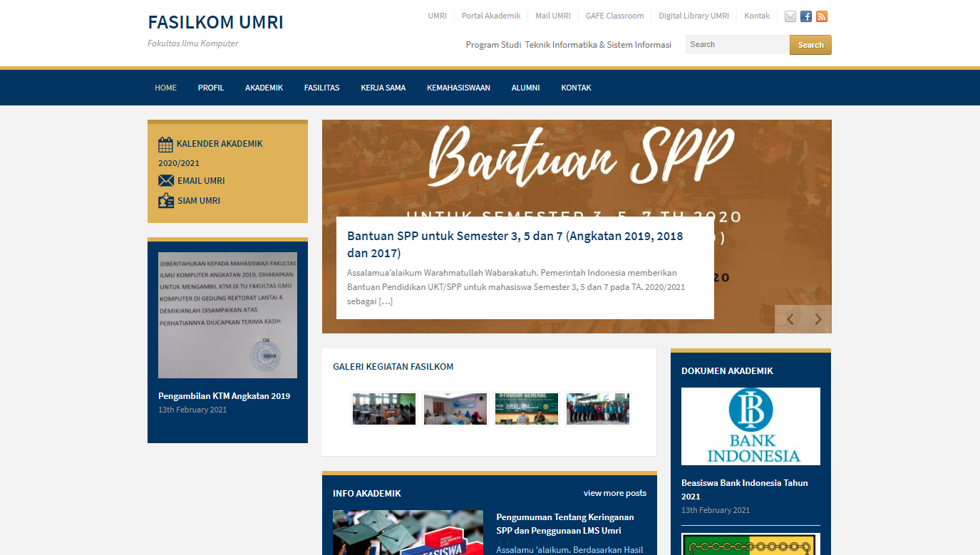Click the ID card icon beside SIAM UMRI
Screen dimensions: 980x555
(x=166, y=201)
